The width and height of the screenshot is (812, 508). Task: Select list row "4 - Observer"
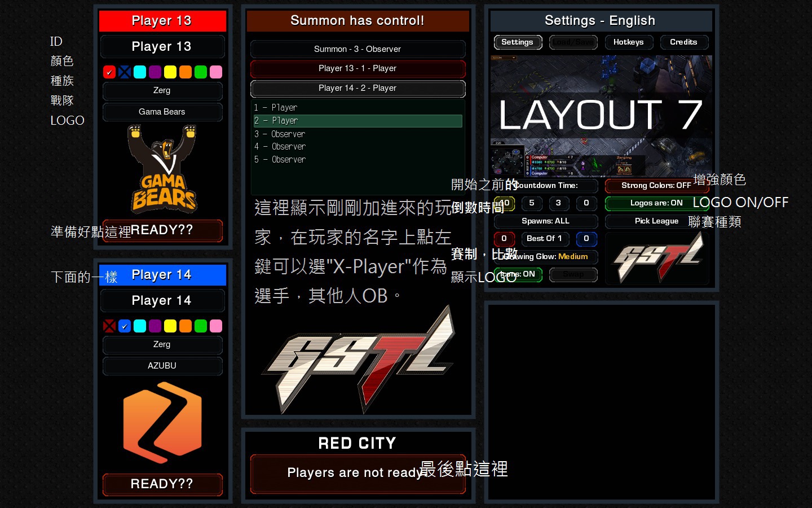click(358, 147)
